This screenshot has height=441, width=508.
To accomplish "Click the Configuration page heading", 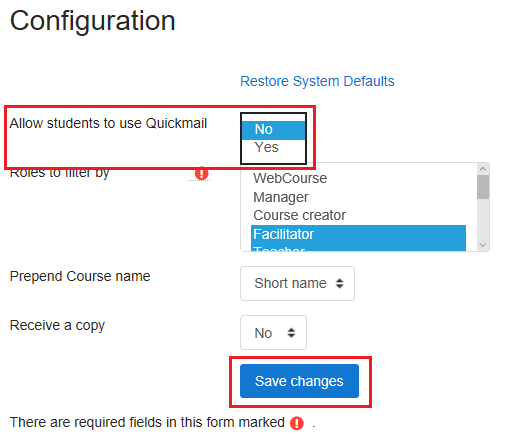I will 93,21.
